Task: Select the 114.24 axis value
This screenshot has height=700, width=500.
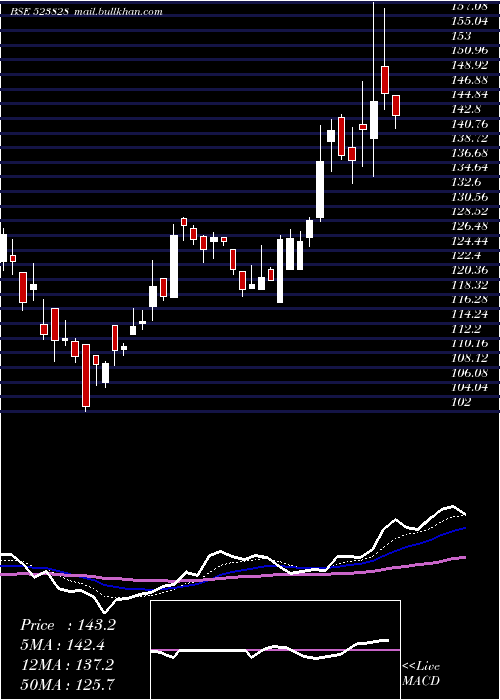Action: tap(469, 314)
